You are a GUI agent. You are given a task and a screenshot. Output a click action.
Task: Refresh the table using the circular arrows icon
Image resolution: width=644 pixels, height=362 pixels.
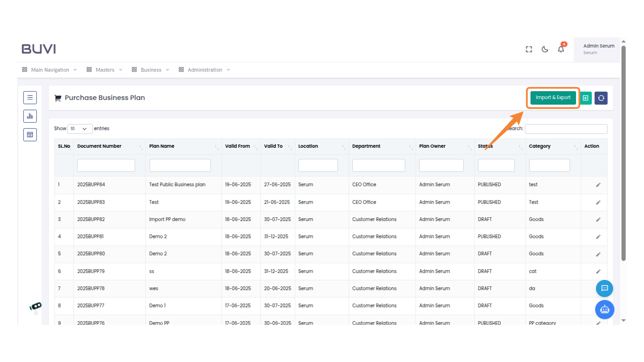tap(601, 98)
